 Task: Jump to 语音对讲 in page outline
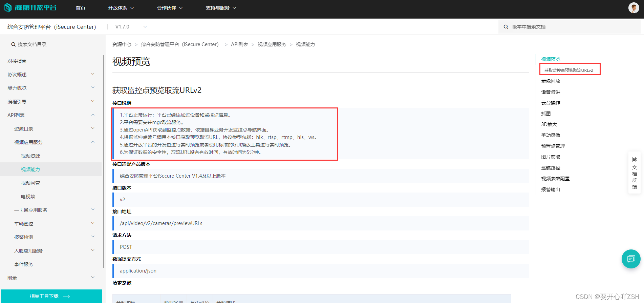pos(551,92)
